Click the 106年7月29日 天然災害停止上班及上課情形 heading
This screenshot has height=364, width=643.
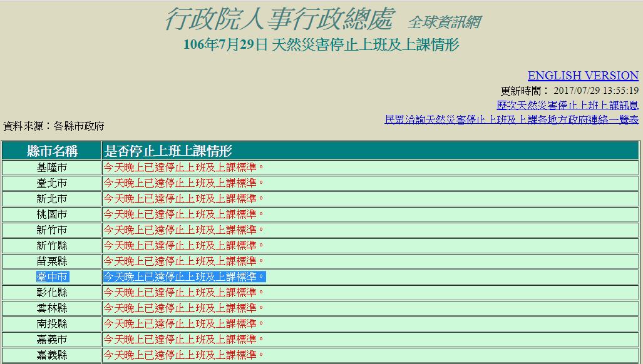[321, 44]
